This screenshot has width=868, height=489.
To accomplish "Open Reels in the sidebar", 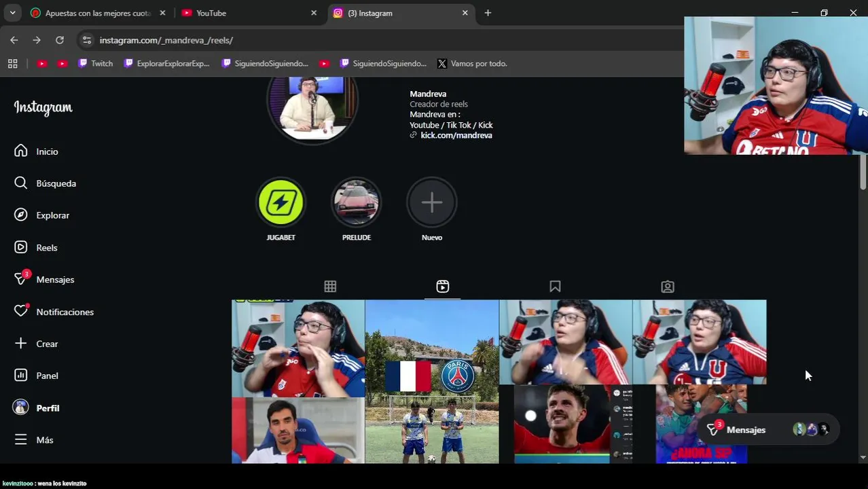I will [x=37, y=247].
